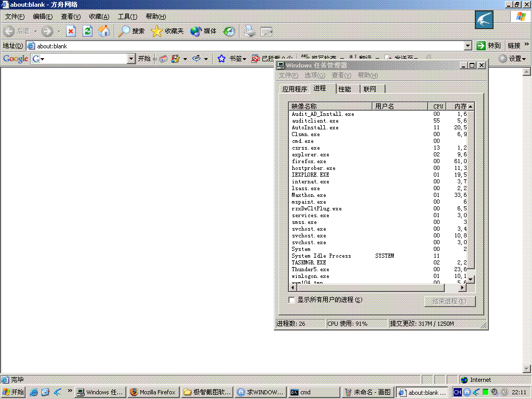The image size is (532, 399).
Task: Expand the Google search box dropdown
Action: [x=131, y=59]
